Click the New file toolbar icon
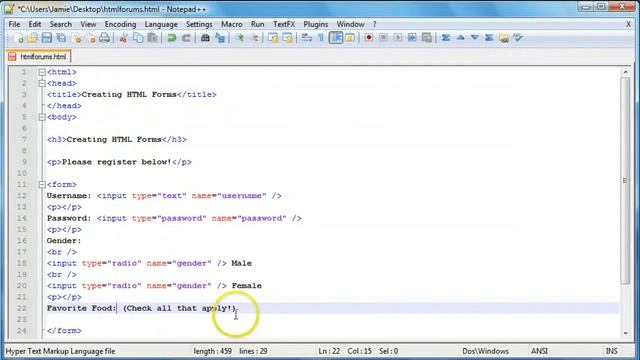The height and width of the screenshot is (360, 640). point(18,38)
